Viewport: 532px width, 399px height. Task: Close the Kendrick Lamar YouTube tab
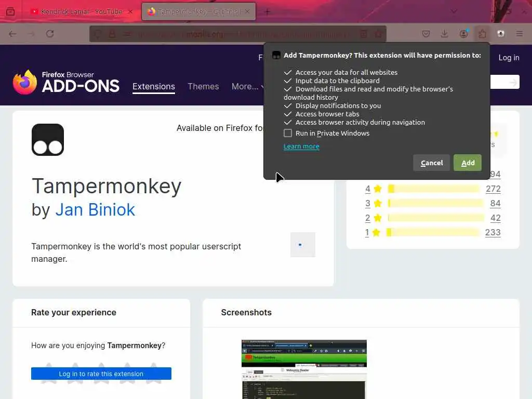pyautogui.click(x=130, y=11)
